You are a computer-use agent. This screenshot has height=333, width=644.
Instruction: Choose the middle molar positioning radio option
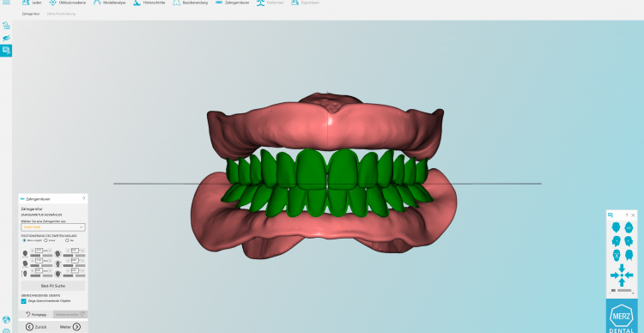point(46,240)
